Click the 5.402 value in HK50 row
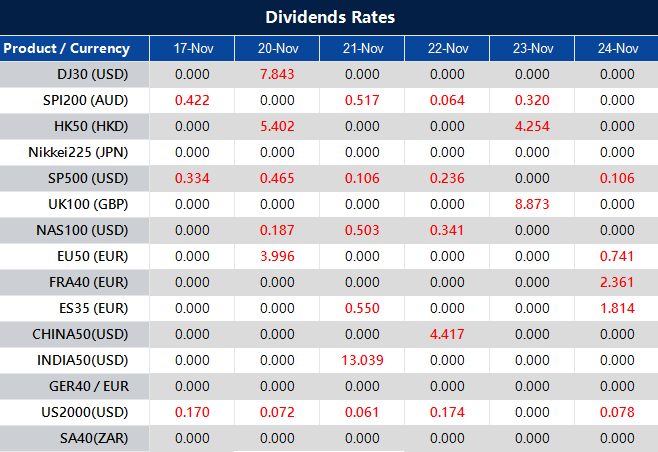658x452 pixels. tap(277, 126)
